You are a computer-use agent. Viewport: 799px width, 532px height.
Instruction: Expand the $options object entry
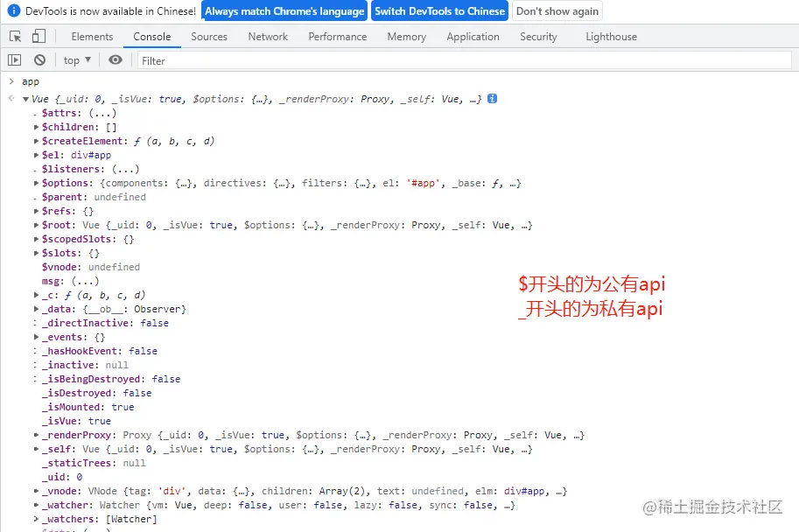click(36, 183)
